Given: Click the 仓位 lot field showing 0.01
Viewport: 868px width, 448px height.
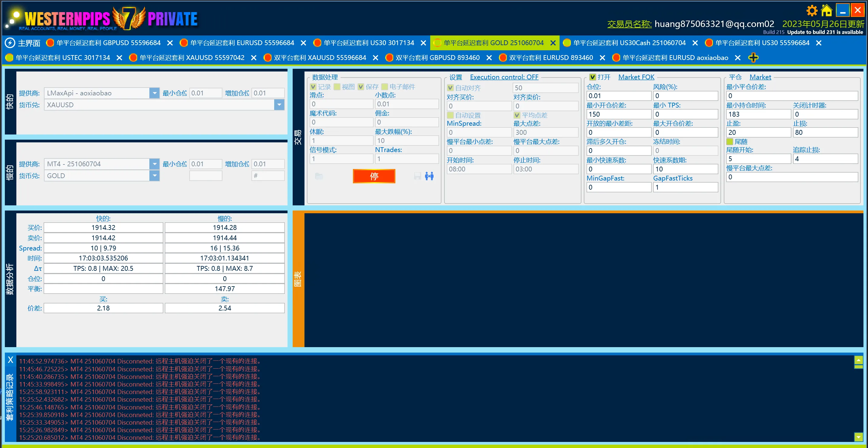Looking at the screenshot, I should 619,96.
